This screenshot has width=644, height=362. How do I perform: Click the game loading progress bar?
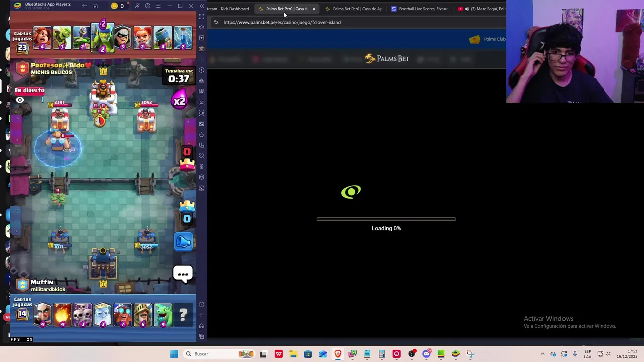[386, 219]
